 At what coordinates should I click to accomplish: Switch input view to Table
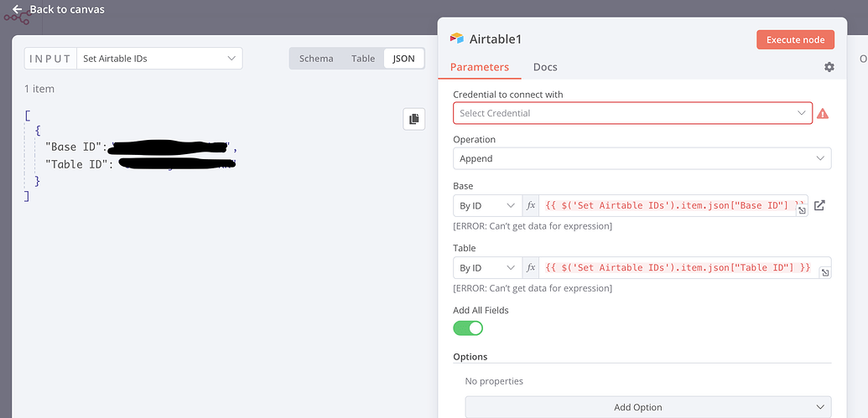[363, 59]
